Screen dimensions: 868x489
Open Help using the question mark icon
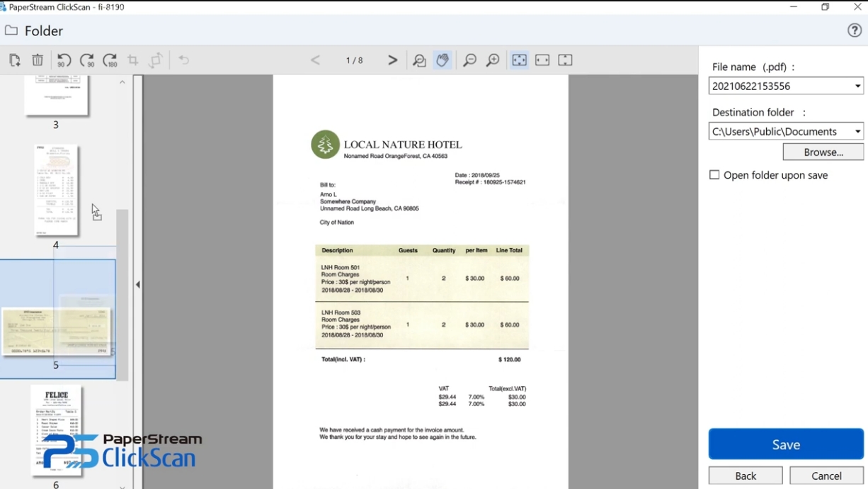click(x=856, y=30)
